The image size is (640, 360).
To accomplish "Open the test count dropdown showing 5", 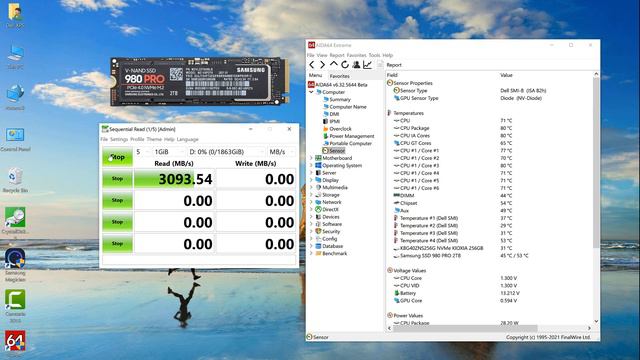I will point(142,152).
